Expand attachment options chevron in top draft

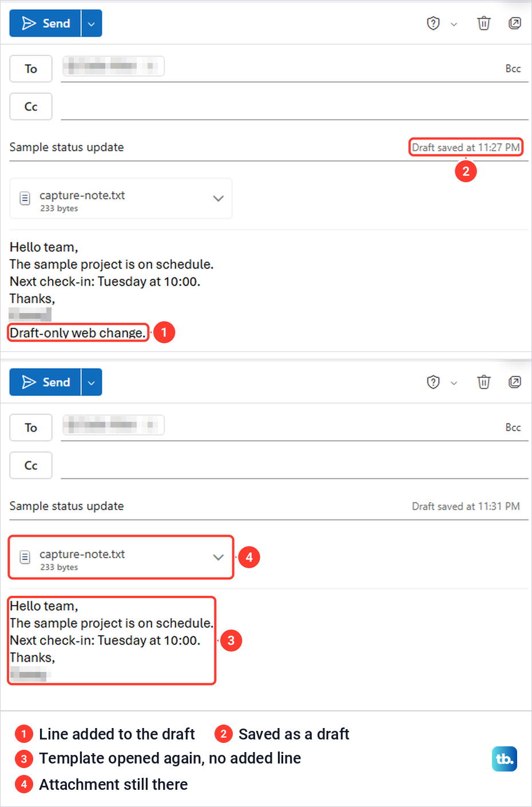(218, 199)
